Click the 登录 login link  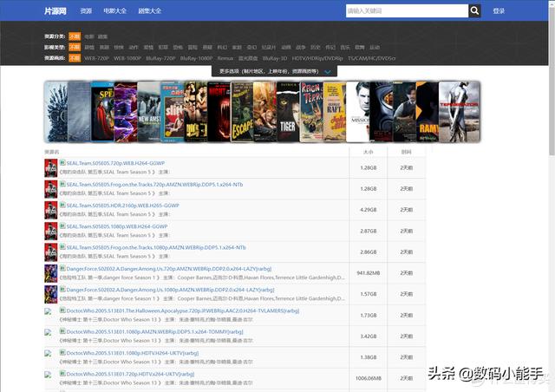point(499,11)
